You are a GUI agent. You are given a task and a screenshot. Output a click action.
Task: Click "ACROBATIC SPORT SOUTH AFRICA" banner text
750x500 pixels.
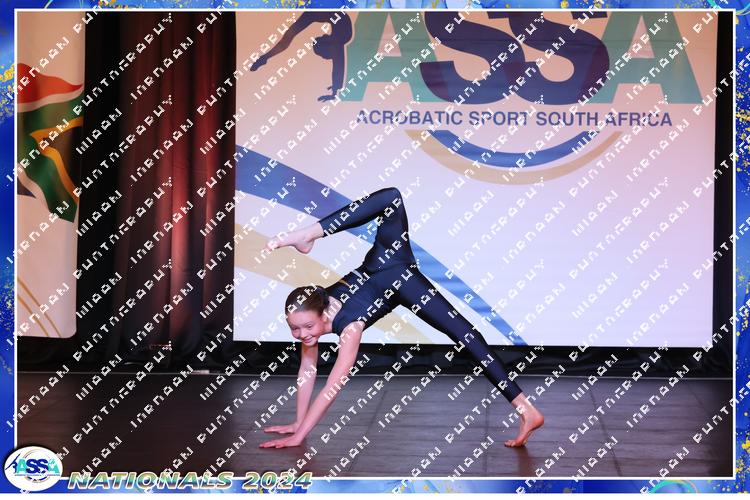[x=512, y=119]
